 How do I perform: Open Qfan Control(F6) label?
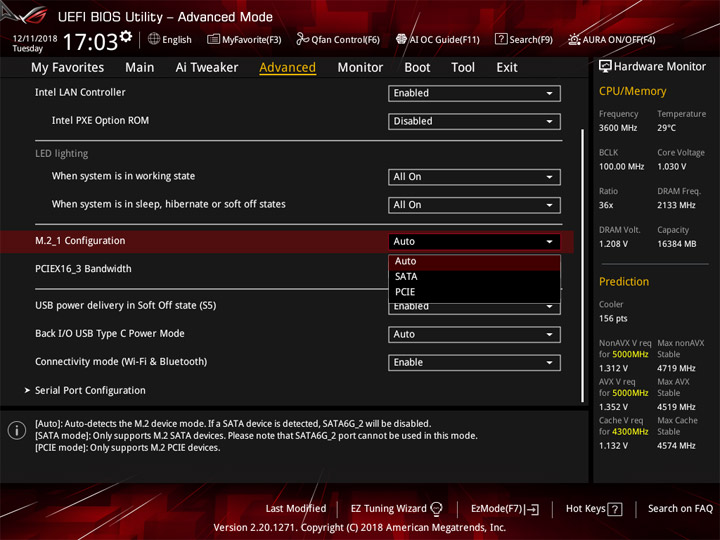pos(345,40)
